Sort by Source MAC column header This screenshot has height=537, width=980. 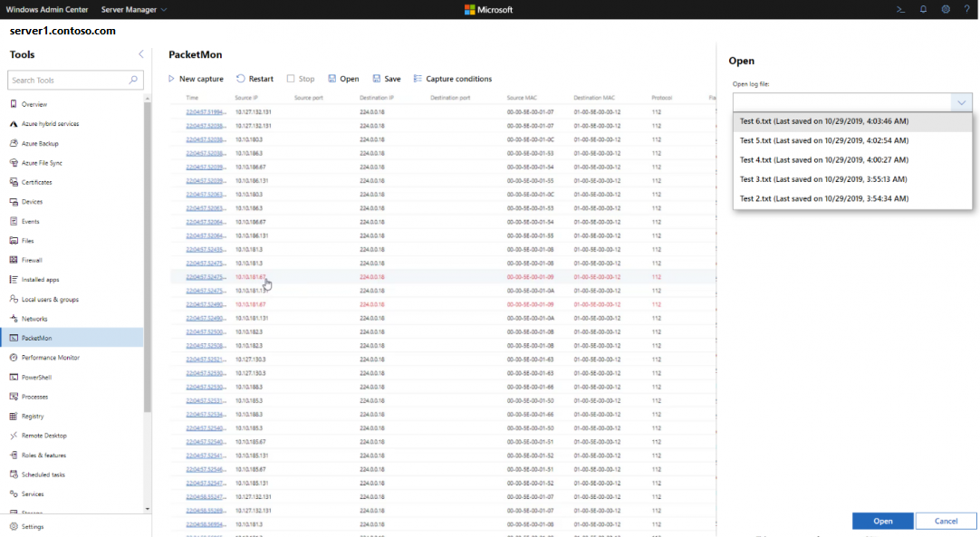(x=522, y=98)
